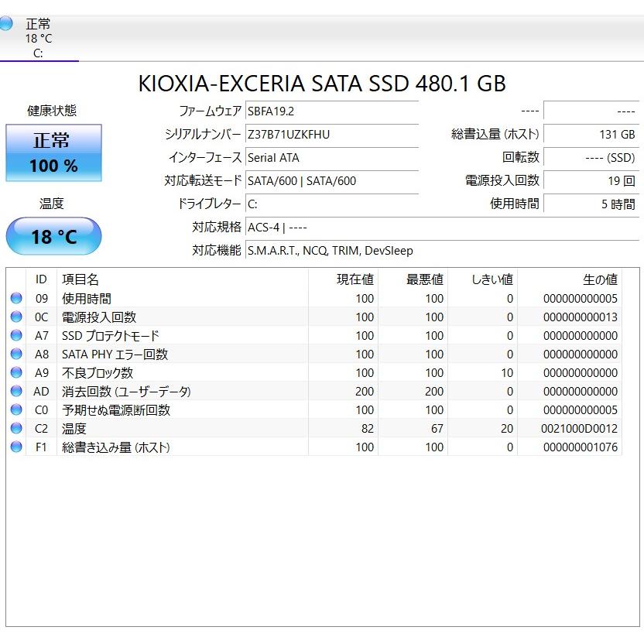Select the 電源投入回数 attribute row name
The height and width of the screenshot is (644, 644).
99,317
